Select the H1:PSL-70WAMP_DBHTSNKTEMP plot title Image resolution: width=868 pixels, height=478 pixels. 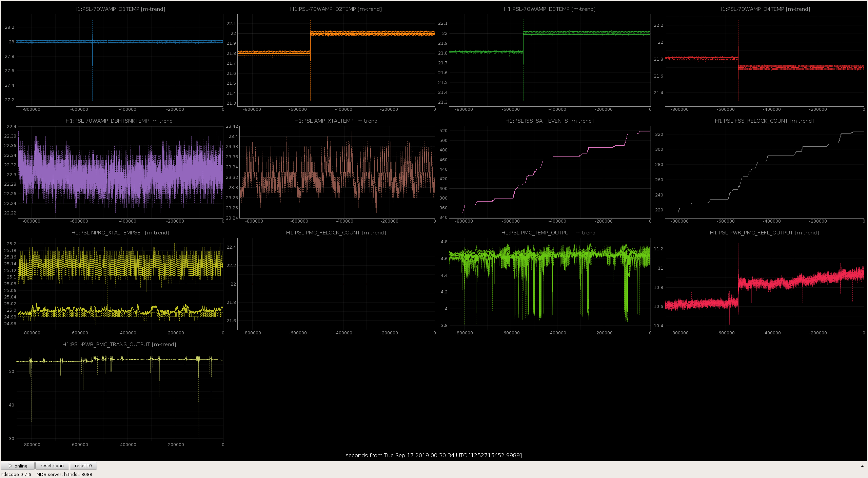pos(120,121)
